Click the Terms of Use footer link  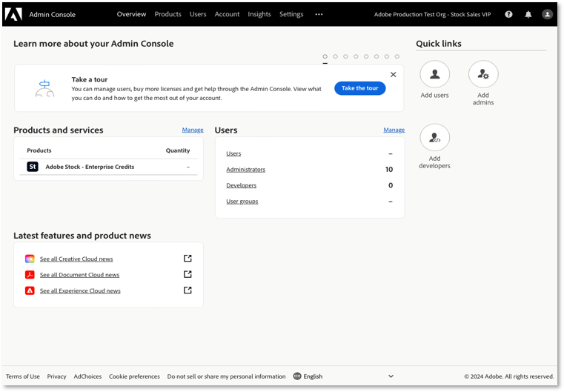point(23,376)
